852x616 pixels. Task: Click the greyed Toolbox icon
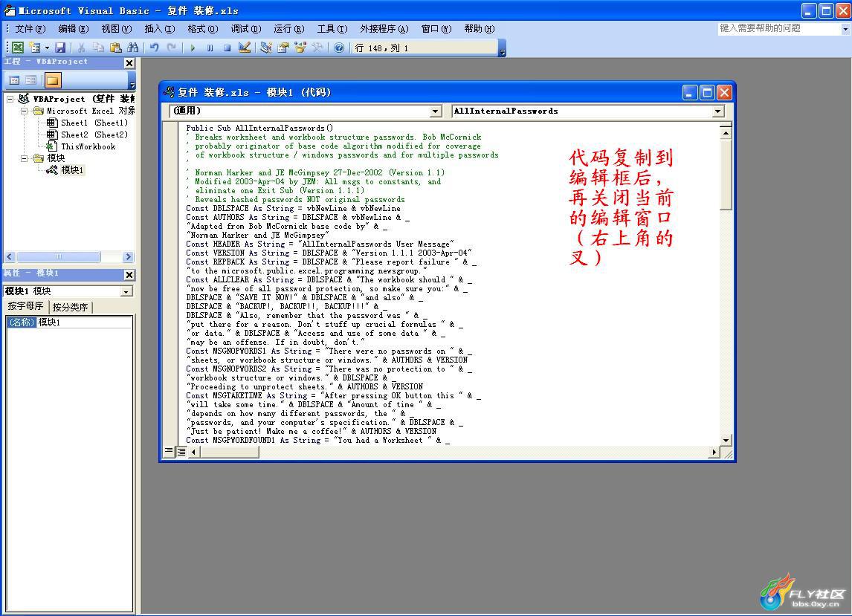pyautogui.click(x=317, y=48)
